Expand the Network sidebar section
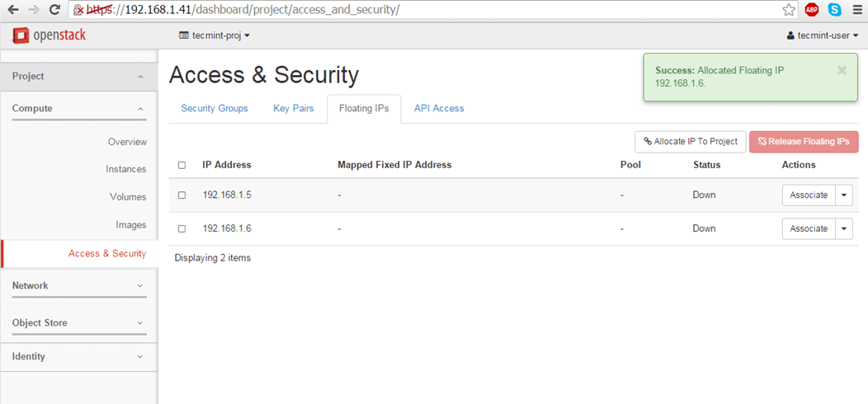This screenshot has height=404, width=868. tap(78, 286)
